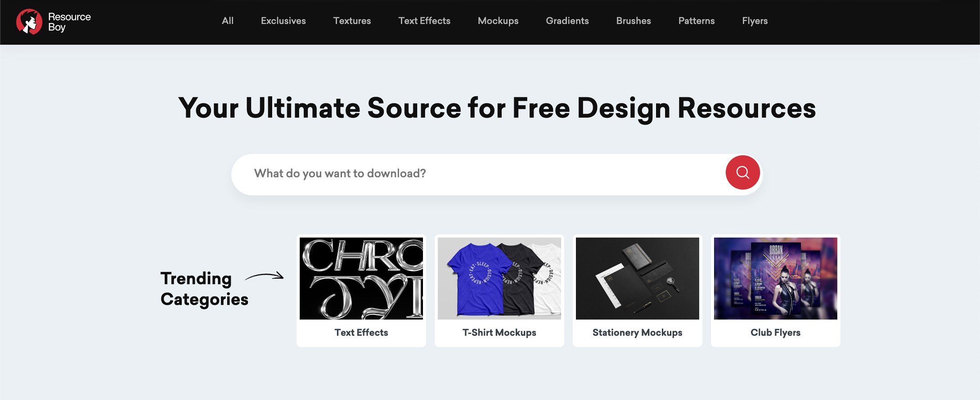Click the T-Shirt Mockups preview image
This screenshot has width=980, height=400.
499,279
